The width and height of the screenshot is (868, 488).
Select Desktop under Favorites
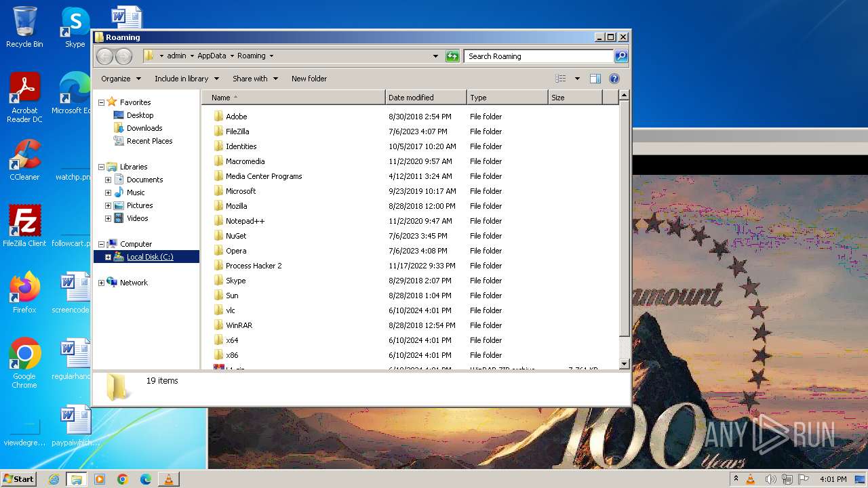[x=140, y=115]
